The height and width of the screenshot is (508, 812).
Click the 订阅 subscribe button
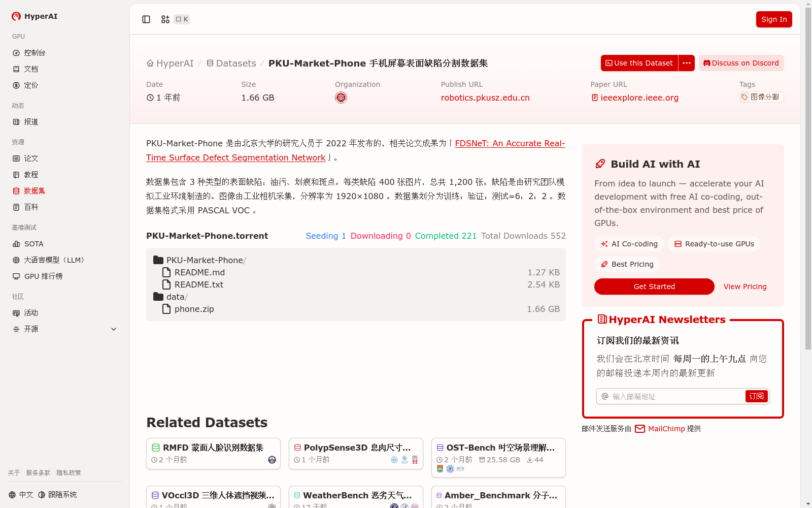click(x=757, y=396)
